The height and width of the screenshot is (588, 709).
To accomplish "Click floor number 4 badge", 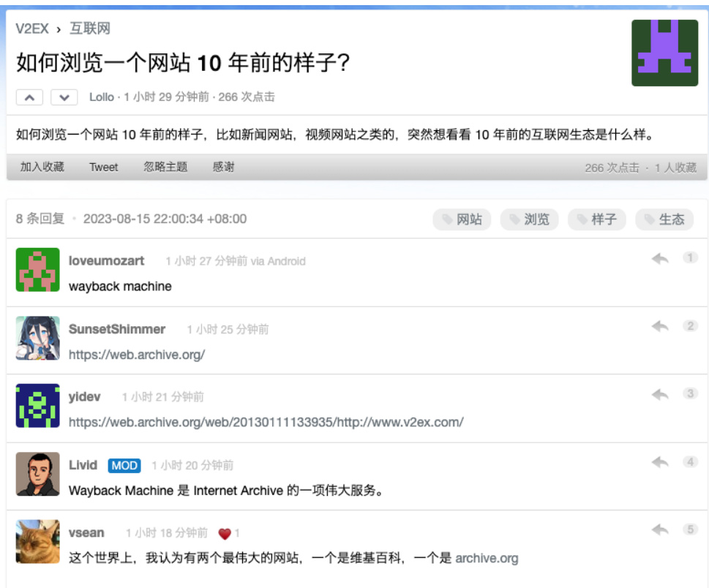I will [x=690, y=462].
